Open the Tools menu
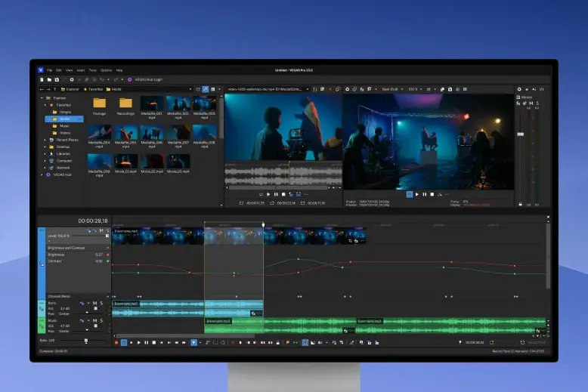 92,70
